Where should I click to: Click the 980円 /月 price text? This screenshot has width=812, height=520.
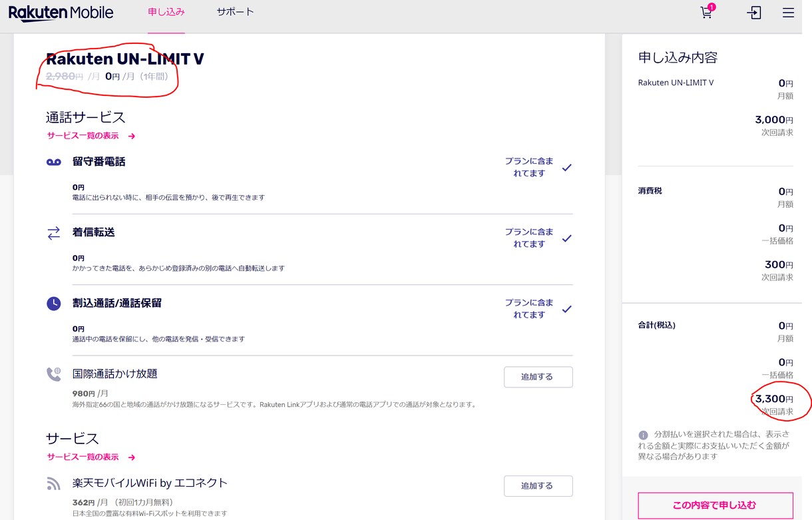click(91, 393)
